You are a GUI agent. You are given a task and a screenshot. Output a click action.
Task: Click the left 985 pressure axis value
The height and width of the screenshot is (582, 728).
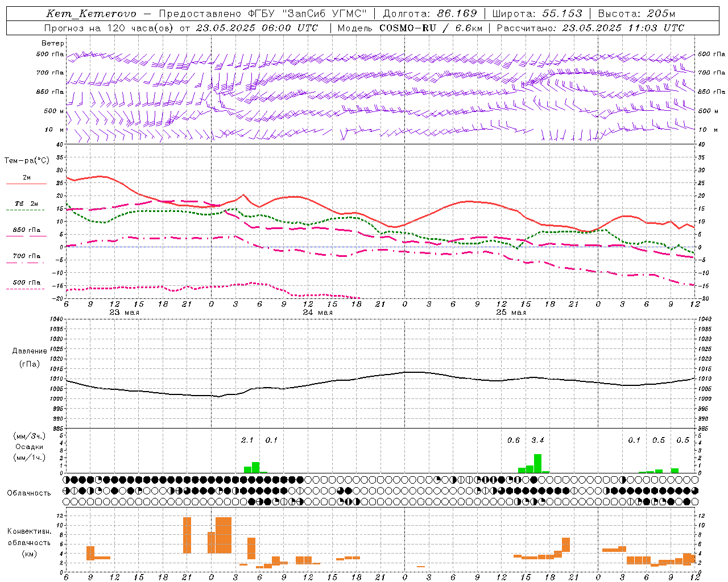[57, 429]
